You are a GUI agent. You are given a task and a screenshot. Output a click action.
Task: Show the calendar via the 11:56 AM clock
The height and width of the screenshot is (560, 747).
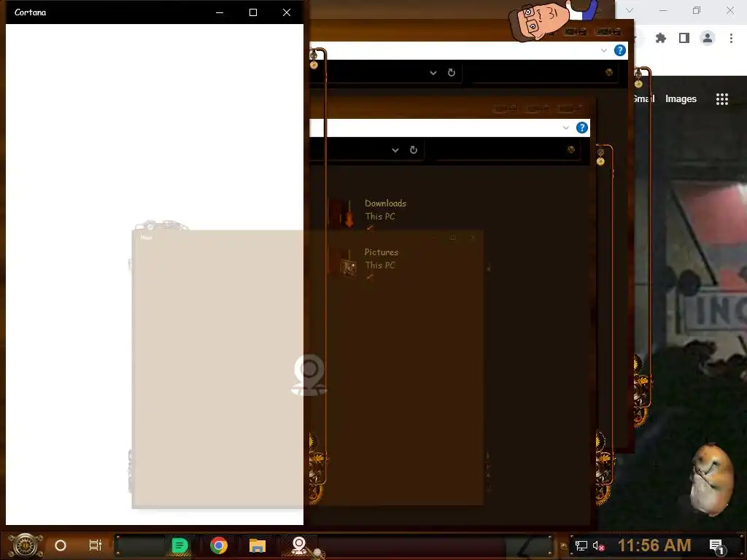click(x=654, y=545)
